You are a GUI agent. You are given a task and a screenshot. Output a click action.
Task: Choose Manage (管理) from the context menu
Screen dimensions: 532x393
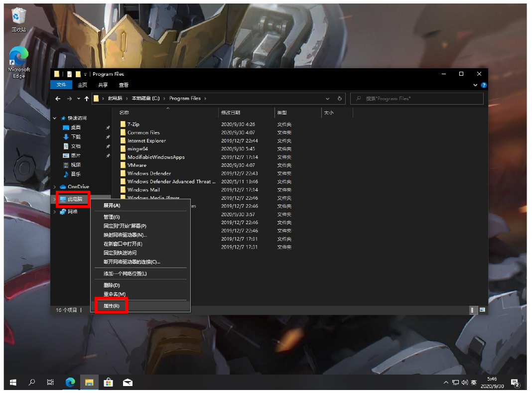pyautogui.click(x=112, y=217)
